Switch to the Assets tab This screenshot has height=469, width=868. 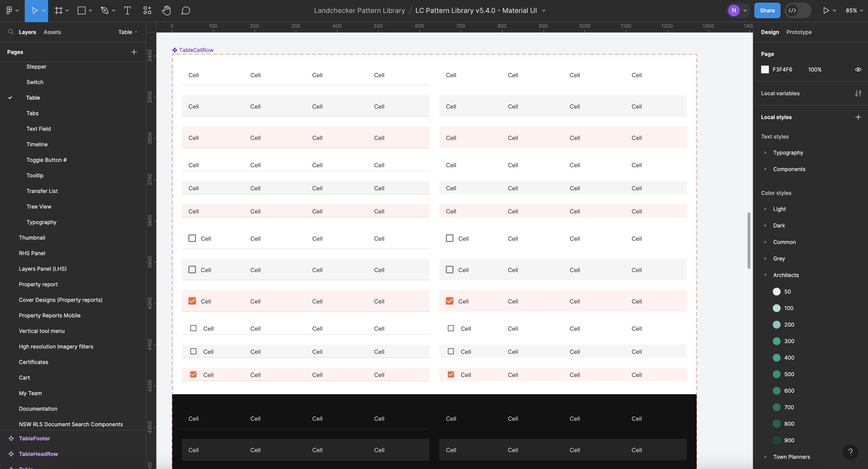click(52, 32)
